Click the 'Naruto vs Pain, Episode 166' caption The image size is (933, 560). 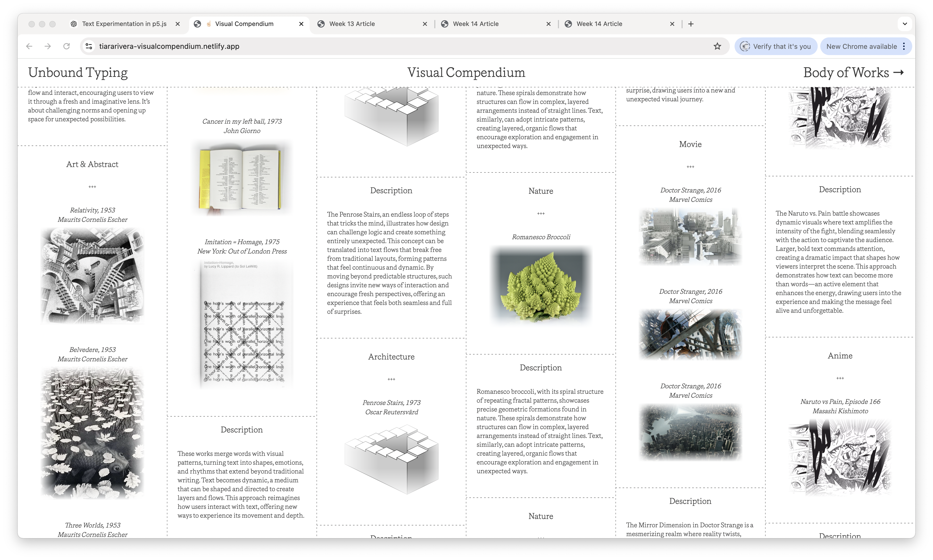click(x=840, y=402)
